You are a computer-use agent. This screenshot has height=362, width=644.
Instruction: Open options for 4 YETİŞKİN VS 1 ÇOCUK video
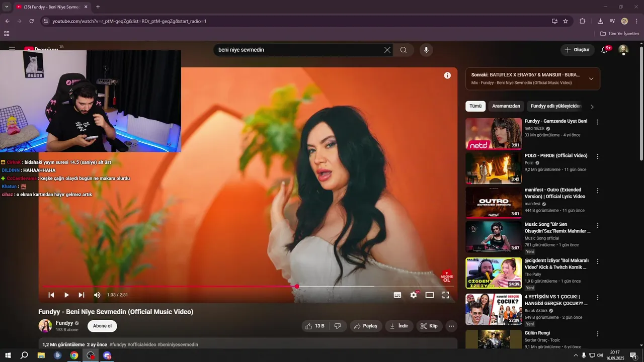(x=598, y=298)
